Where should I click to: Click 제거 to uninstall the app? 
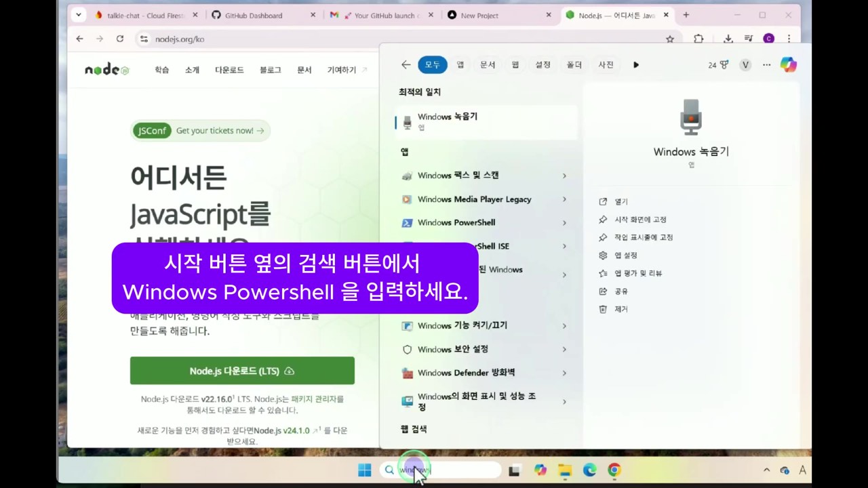coord(621,309)
